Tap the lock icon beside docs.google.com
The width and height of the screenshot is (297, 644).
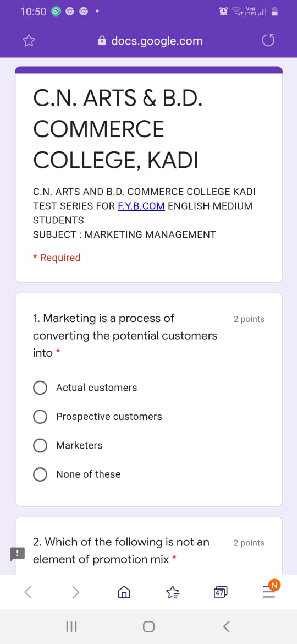(x=102, y=41)
